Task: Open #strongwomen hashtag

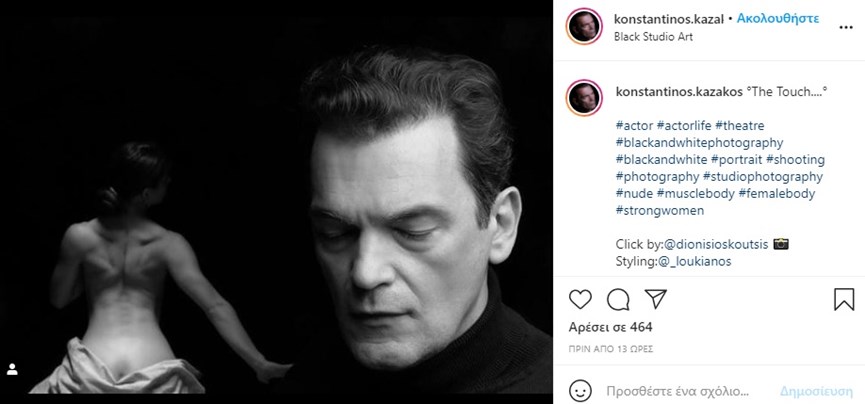Action: pos(659,210)
